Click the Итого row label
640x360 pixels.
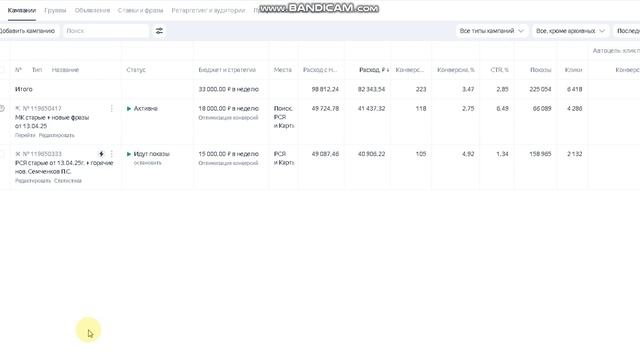click(24, 89)
